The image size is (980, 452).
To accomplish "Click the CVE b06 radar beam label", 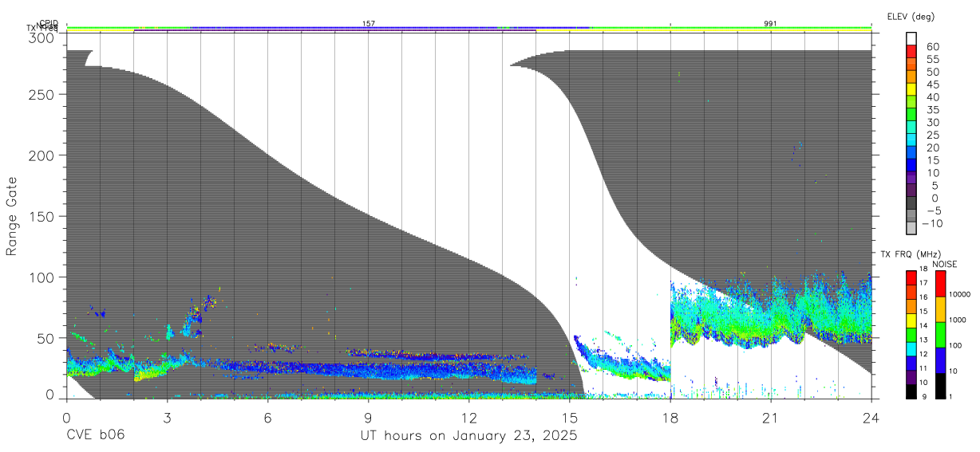I will pos(96,436).
